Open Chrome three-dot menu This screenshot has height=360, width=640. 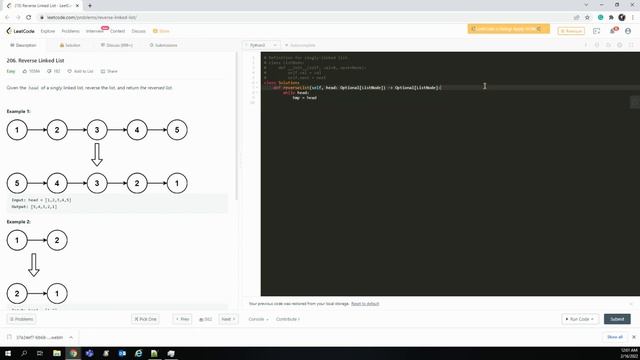tap(633, 17)
